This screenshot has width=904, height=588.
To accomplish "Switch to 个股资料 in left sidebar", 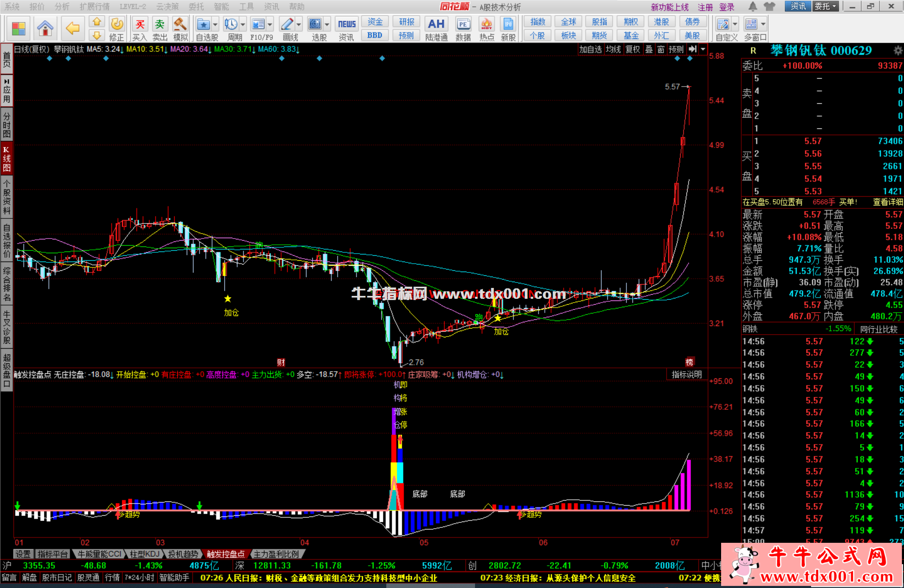I will (x=7, y=197).
